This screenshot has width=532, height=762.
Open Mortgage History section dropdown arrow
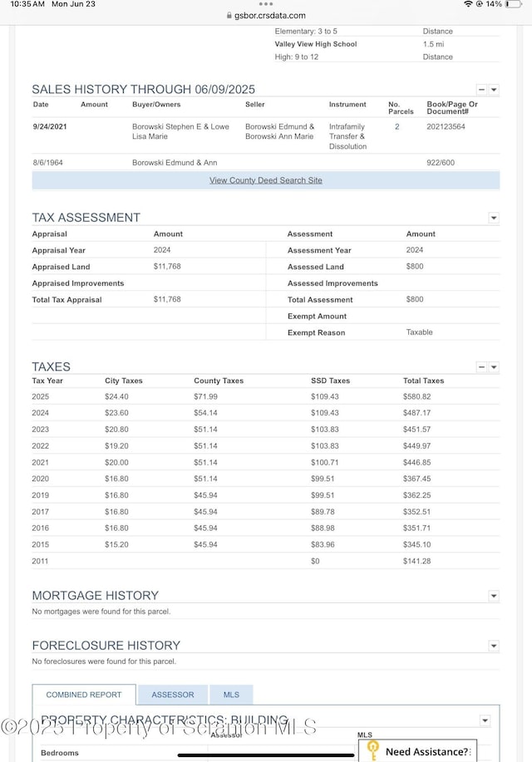pos(494,597)
